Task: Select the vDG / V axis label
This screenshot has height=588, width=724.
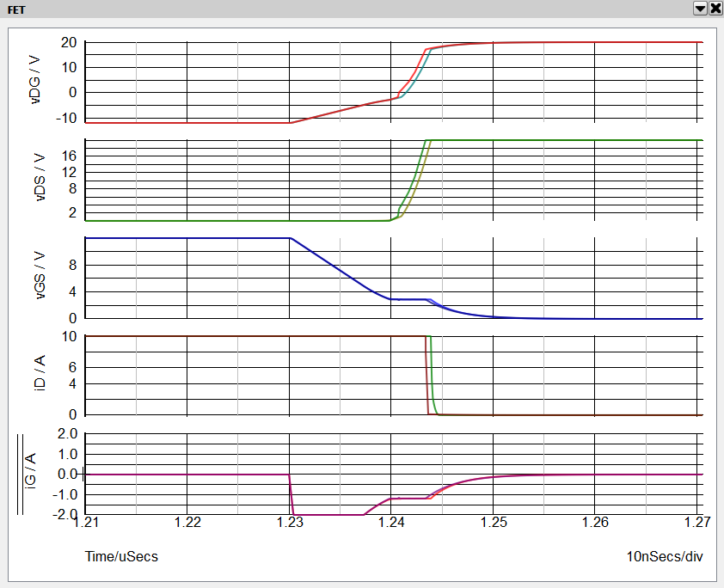Action: coord(38,80)
